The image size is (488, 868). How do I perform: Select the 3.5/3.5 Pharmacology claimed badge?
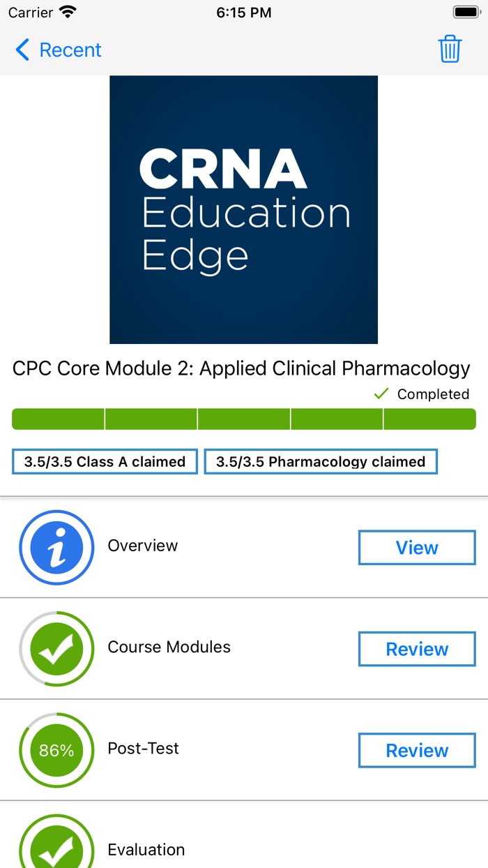320,461
